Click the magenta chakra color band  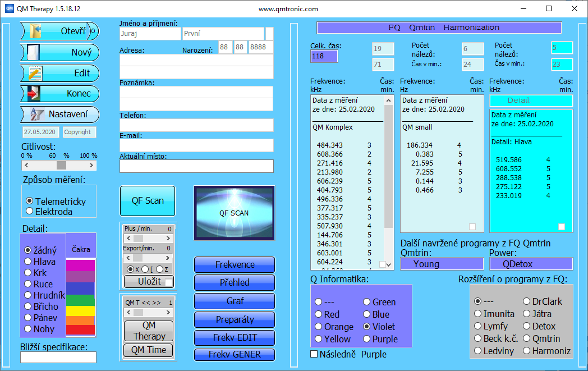pyautogui.click(x=80, y=265)
